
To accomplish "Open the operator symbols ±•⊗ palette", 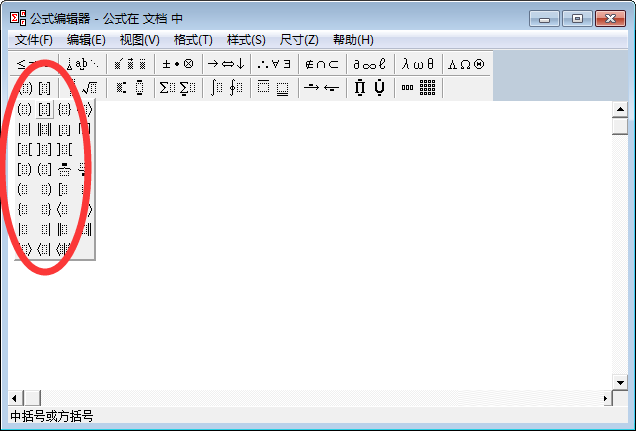I will click(x=178, y=64).
